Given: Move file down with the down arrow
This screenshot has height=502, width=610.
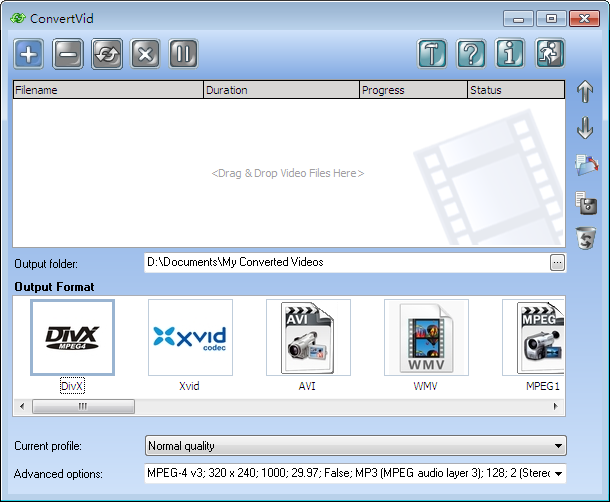Looking at the screenshot, I should 585,128.
